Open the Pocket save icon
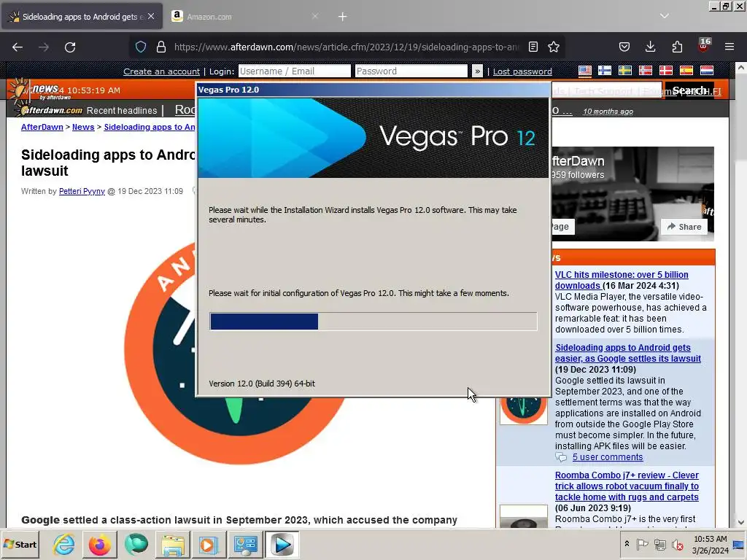 624,47
